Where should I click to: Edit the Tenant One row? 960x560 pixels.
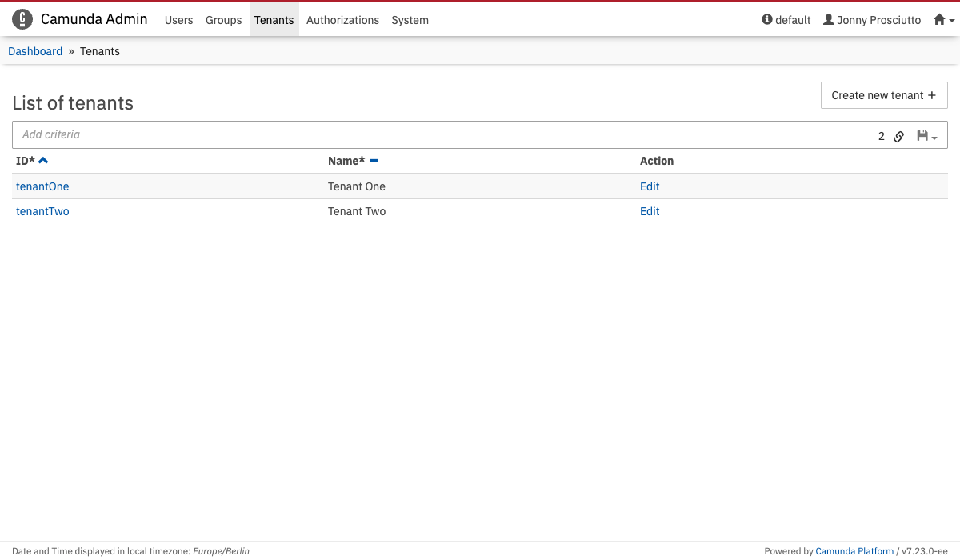click(650, 186)
